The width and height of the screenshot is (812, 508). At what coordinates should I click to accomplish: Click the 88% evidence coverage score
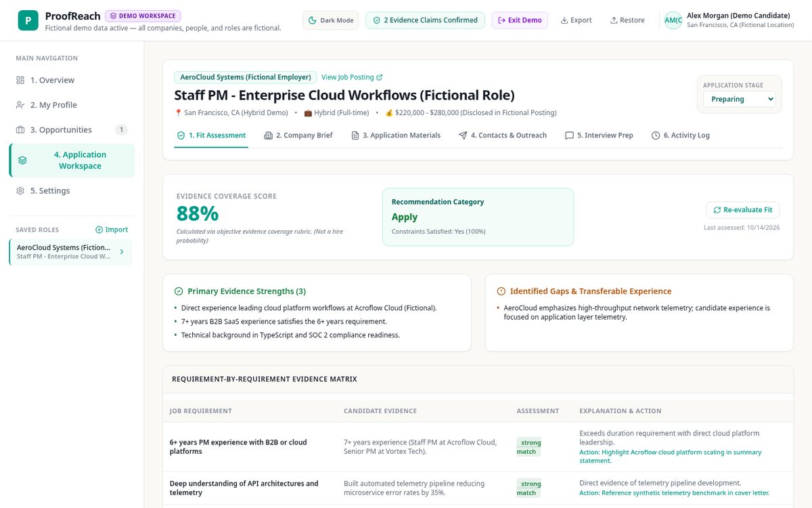(198, 214)
